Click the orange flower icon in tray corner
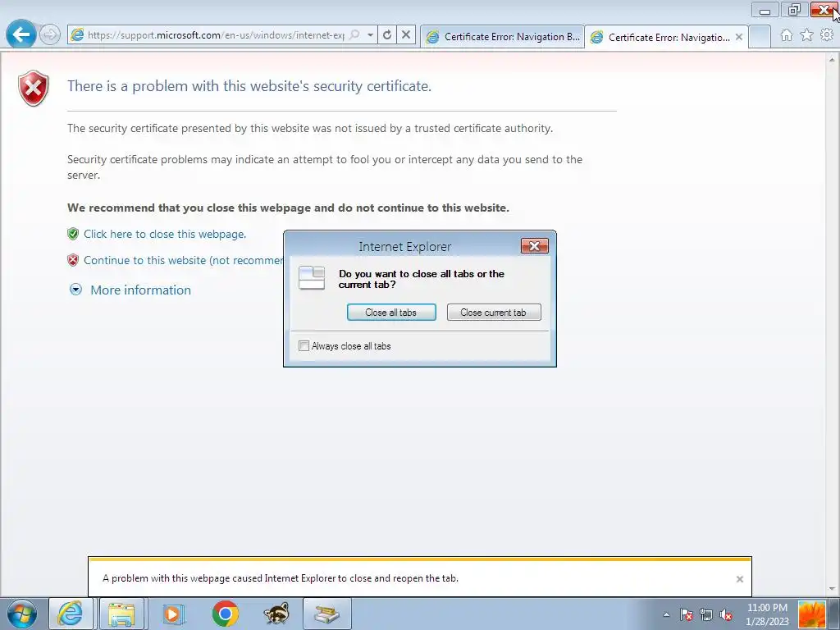 point(812,614)
